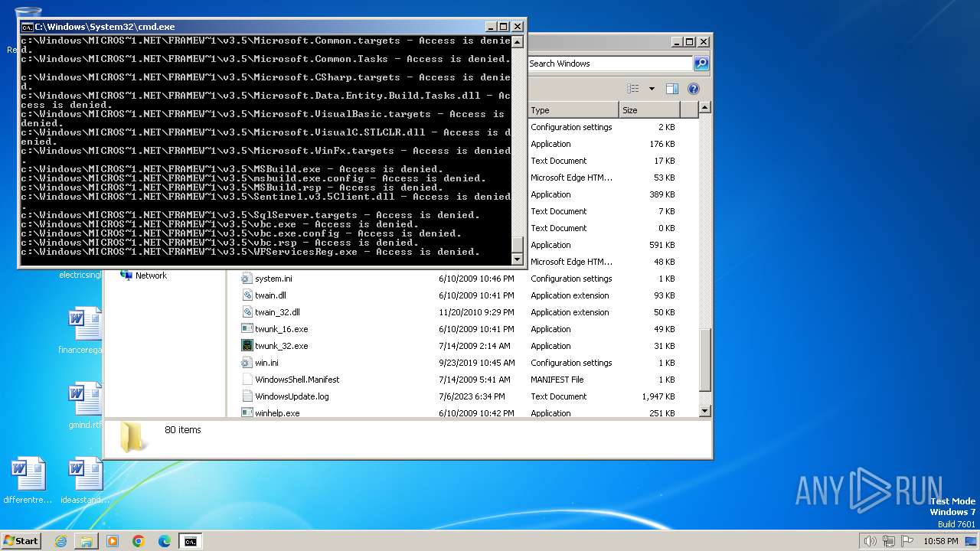The image size is (980, 551).
Task: Open cmd.exe system menu icon
Action: point(27,27)
